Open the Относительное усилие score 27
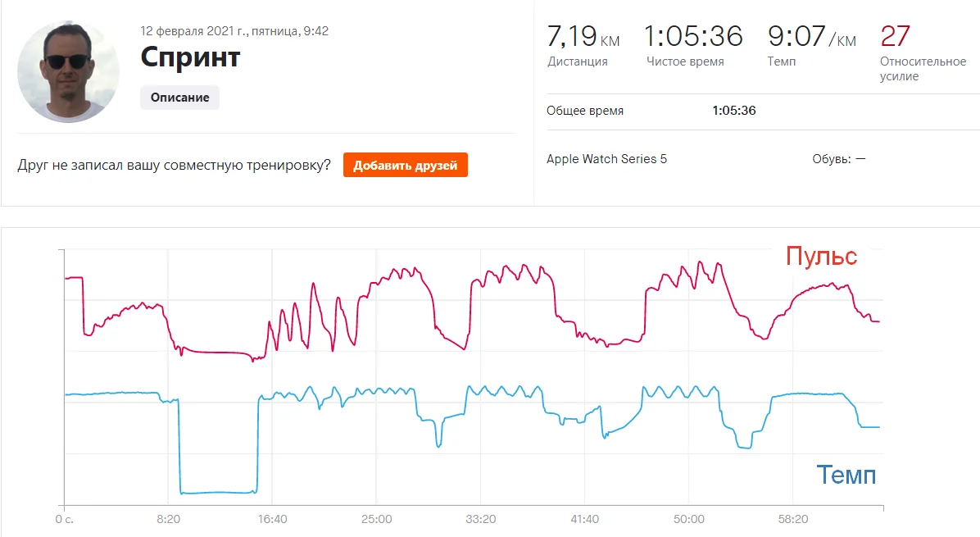Image resolution: width=980 pixels, height=537 pixels. (895, 37)
